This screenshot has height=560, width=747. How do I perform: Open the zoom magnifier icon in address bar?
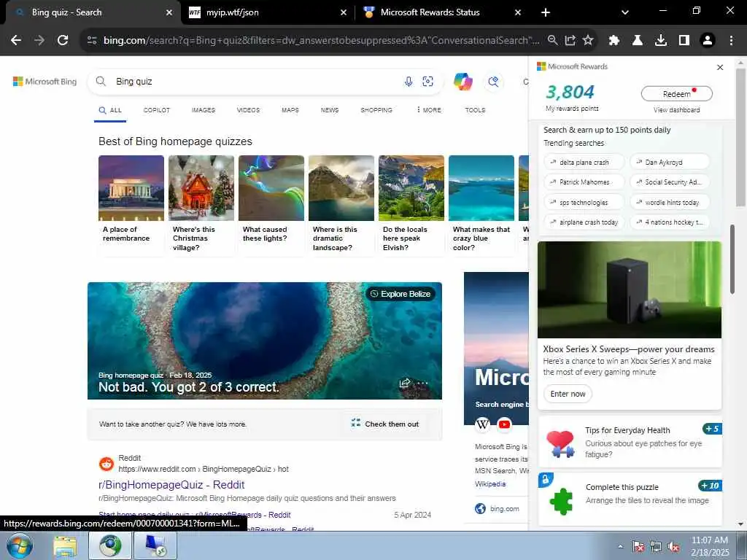pos(553,41)
